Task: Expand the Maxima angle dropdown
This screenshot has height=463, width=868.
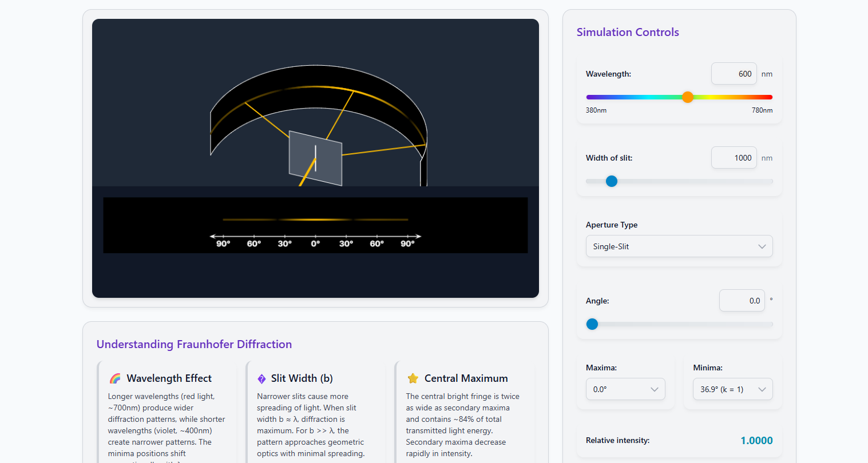Action: [x=625, y=389]
